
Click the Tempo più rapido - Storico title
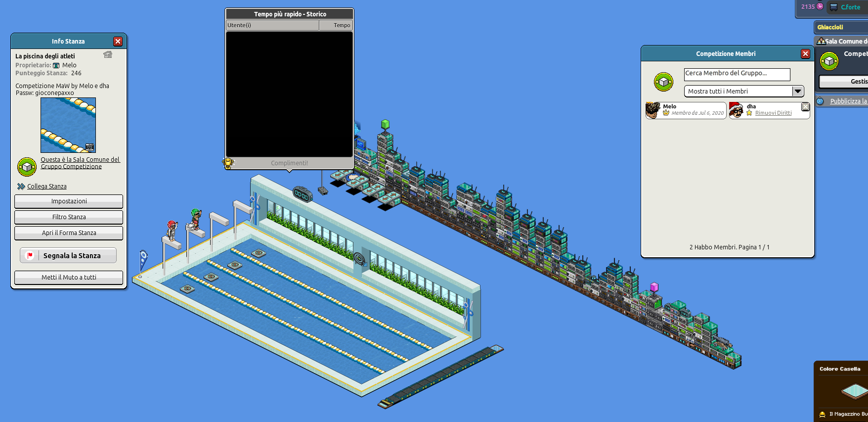point(290,14)
